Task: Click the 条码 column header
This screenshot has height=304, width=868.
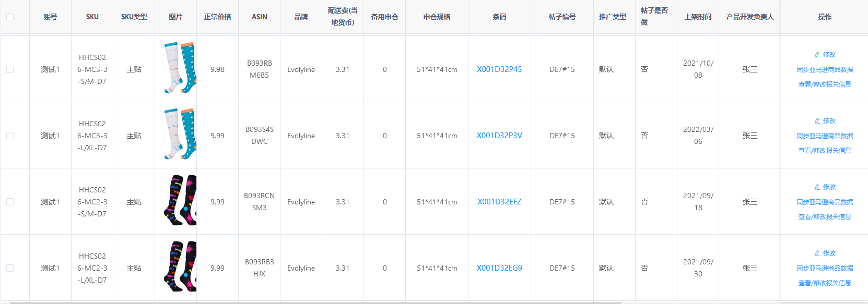Action: [x=499, y=17]
